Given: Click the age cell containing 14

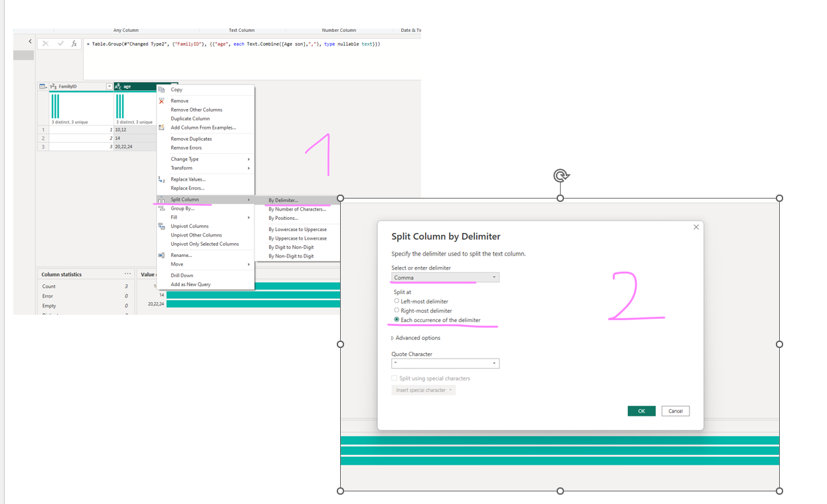Looking at the screenshot, I should 135,138.
